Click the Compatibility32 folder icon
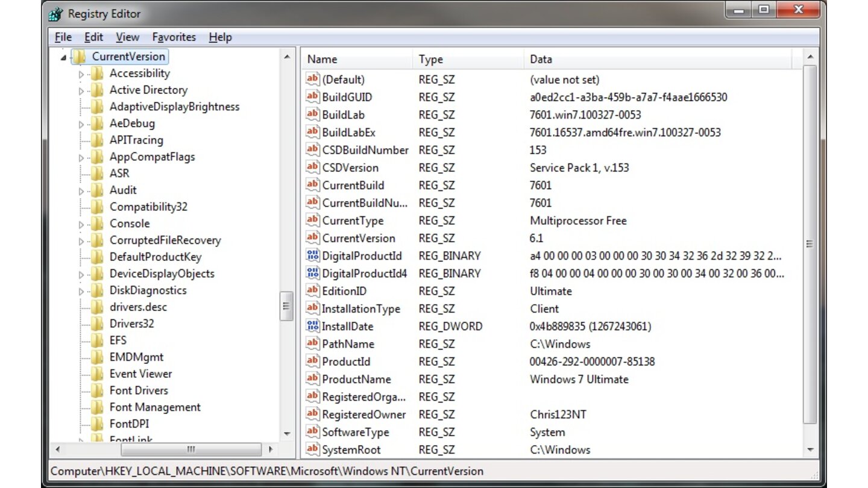The height and width of the screenshot is (488, 868). pyautogui.click(x=97, y=207)
